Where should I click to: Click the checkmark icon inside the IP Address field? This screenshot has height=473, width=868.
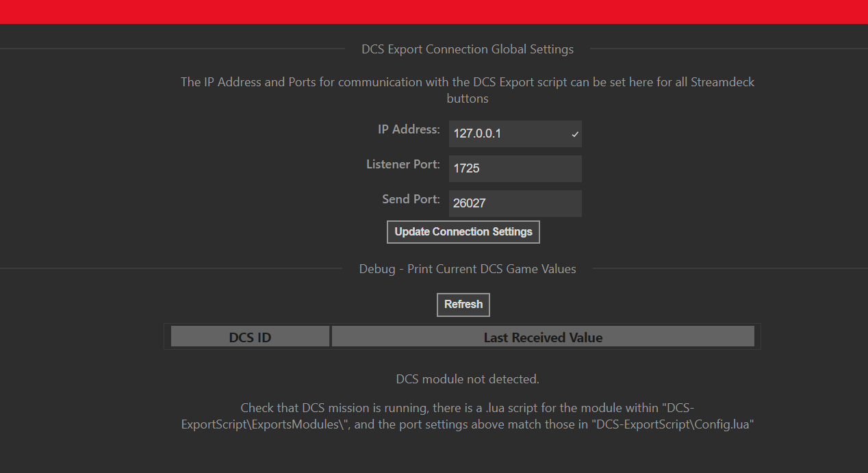coord(575,134)
